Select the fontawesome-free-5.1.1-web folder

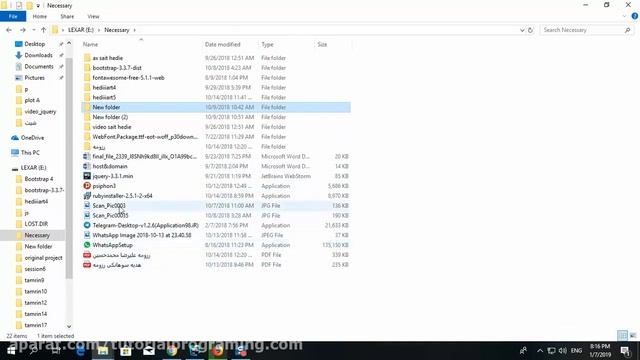(x=128, y=78)
